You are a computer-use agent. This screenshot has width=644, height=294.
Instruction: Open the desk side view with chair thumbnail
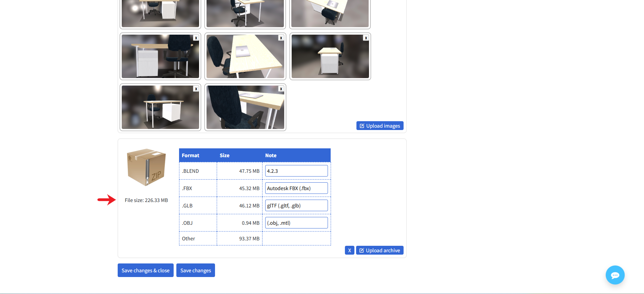click(x=160, y=56)
